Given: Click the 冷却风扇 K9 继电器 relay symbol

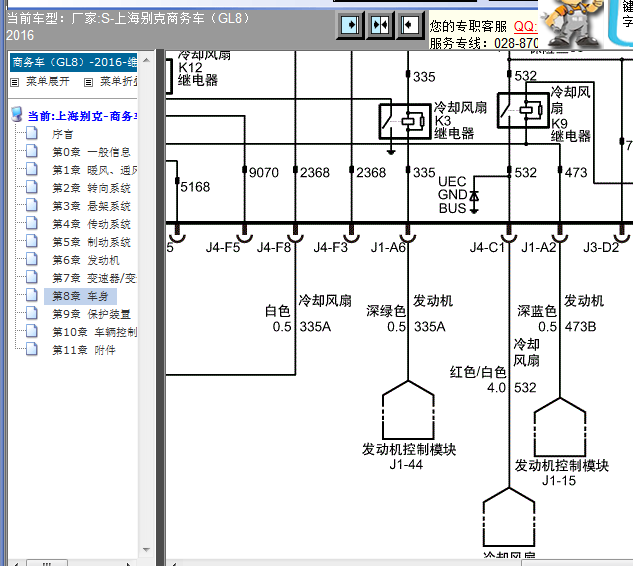Looking at the screenshot, I should tap(523, 110).
